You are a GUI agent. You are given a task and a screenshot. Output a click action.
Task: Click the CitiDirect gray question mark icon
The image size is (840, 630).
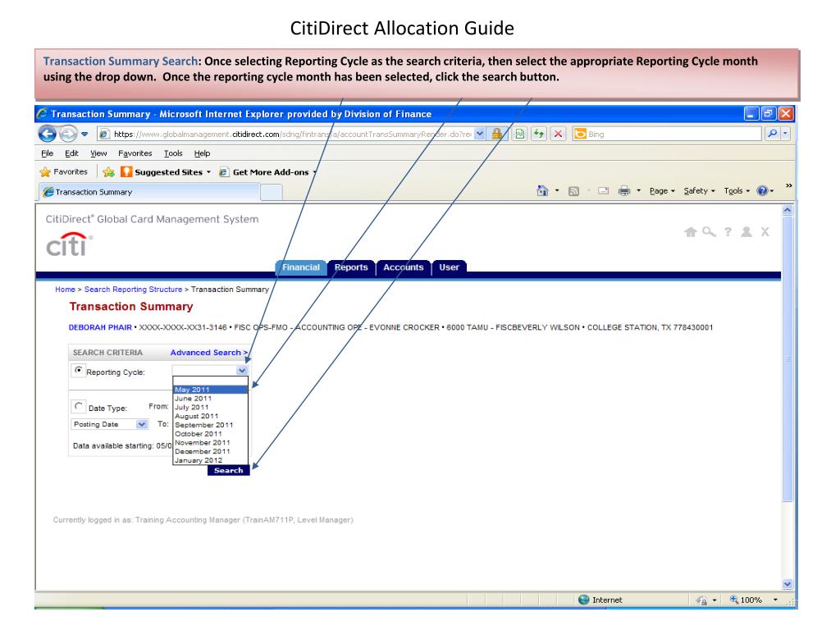(728, 231)
